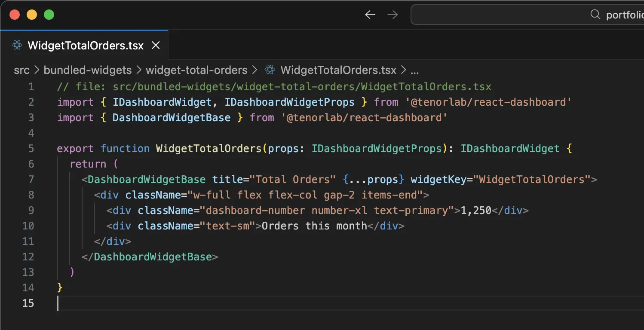
Task: Open the widget-total-orders breadcrumb folder
Action: pos(196,70)
